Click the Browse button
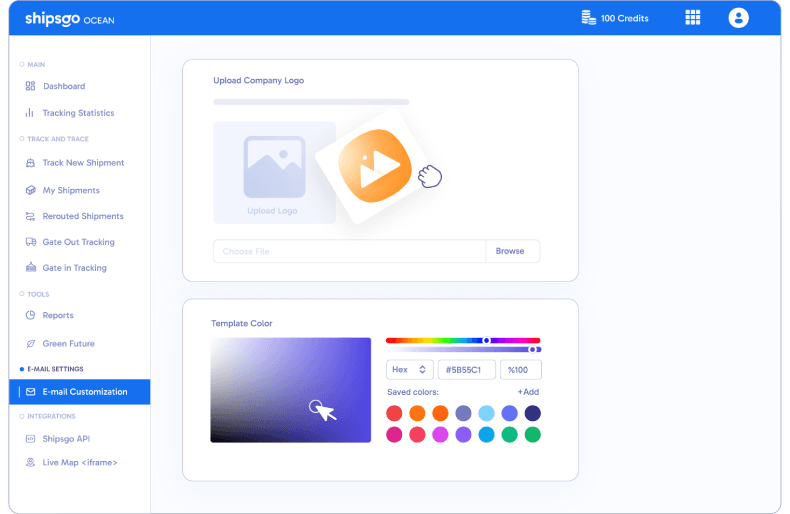The image size is (790, 514). pos(511,251)
